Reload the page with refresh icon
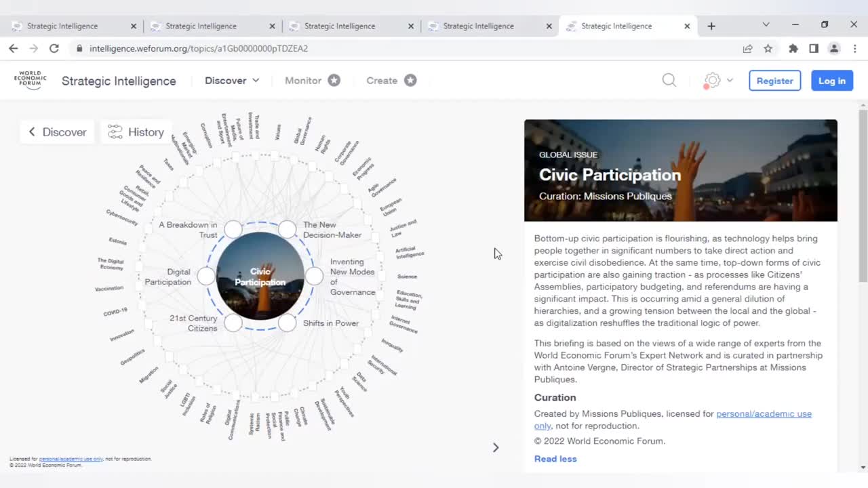This screenshot has width=868, height=488. point(54,48)
